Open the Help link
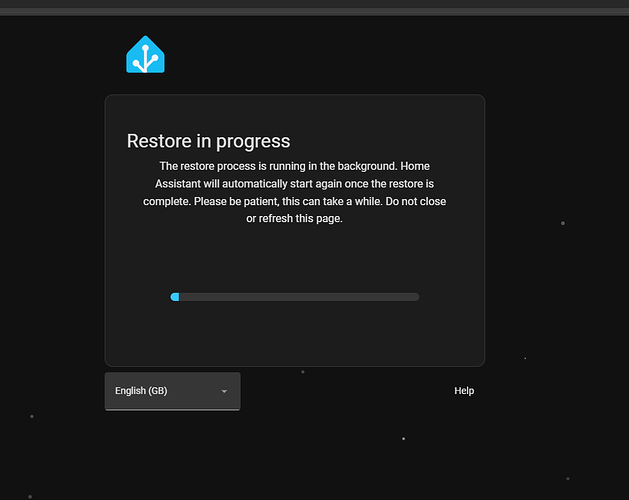 pyautogui.click(x=464, y=391)
